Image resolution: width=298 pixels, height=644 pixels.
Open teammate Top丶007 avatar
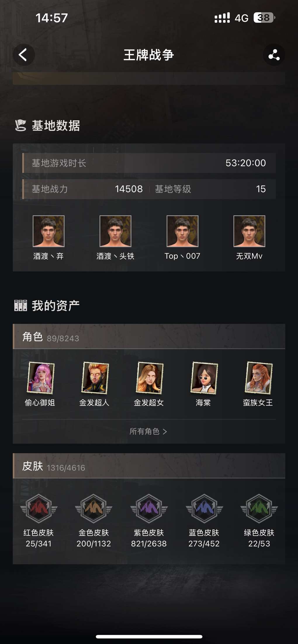click(182, 231)
